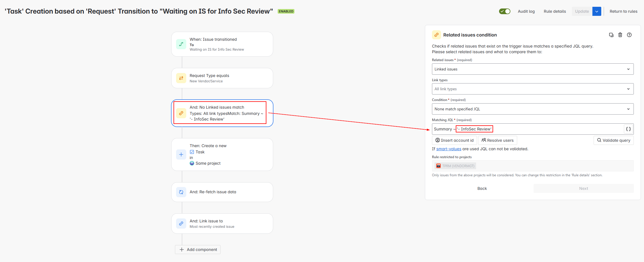Select the Then: Create a new Task card
Viewport: 644px width, 262px height.
pos(222,154)
